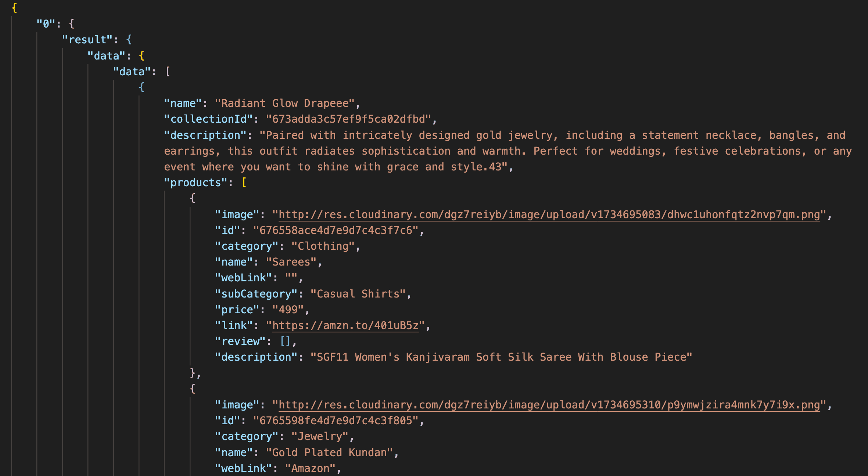Viewport: 868px width, 476px height.
Task: Click the "Casual Shirts" subCategory value
Action: (x=358, y=294)
